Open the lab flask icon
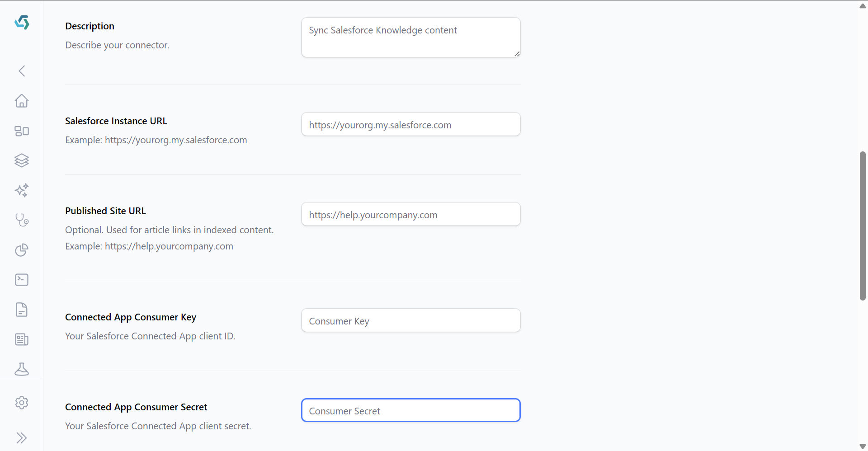The width and height of the screenshot is (868, 451). tap(22, 369)
